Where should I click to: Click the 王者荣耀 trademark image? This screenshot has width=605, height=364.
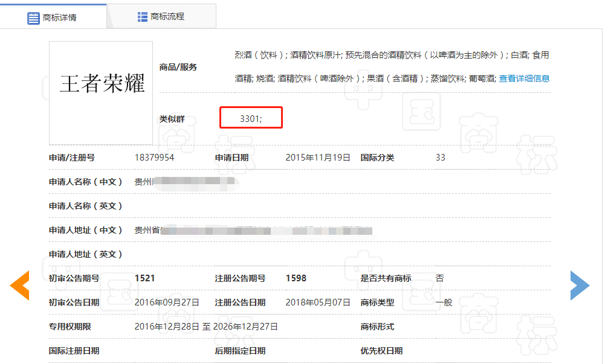[101, 93]
